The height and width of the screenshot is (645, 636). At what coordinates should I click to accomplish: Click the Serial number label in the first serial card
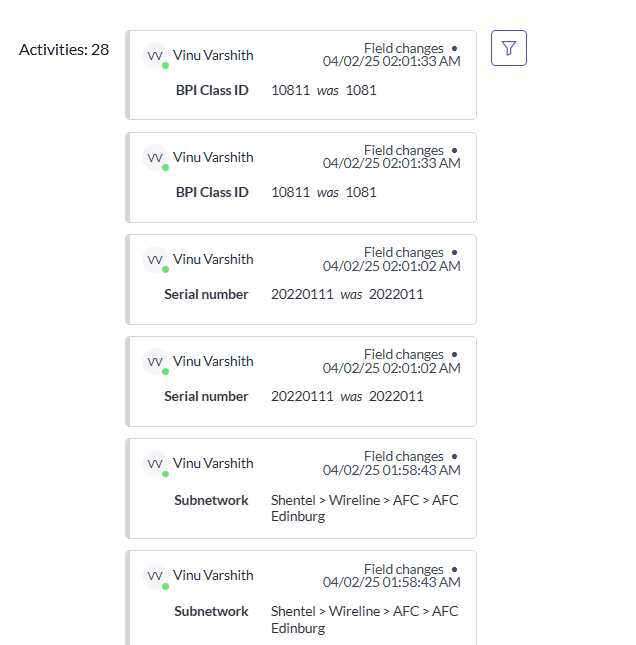(206, 294)
